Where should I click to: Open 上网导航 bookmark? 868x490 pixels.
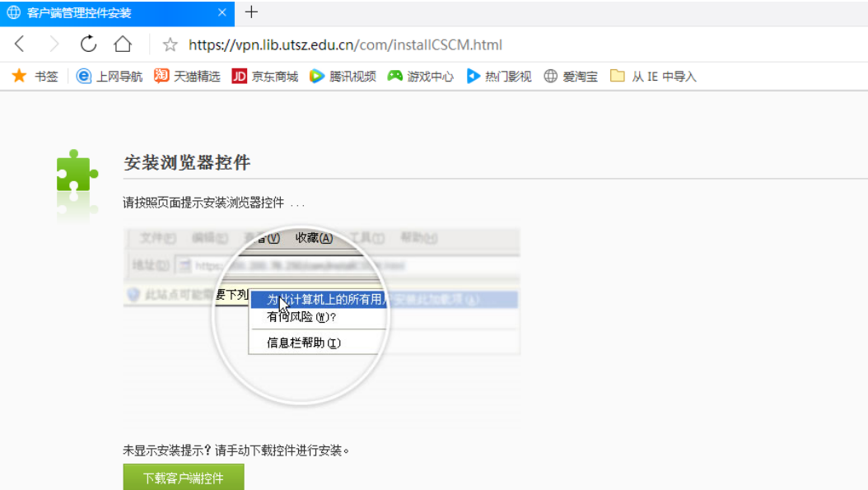[x=110, y=77]
